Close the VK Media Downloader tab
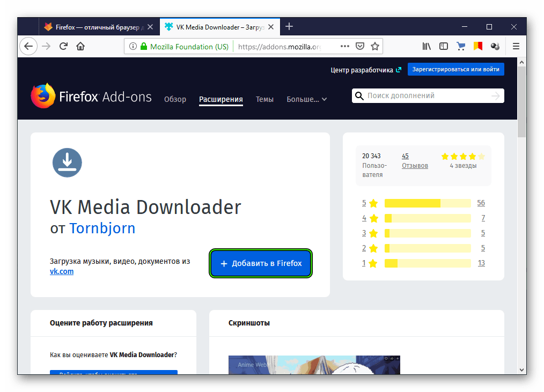This screenshot has height=392, width=544. point(271,27)
